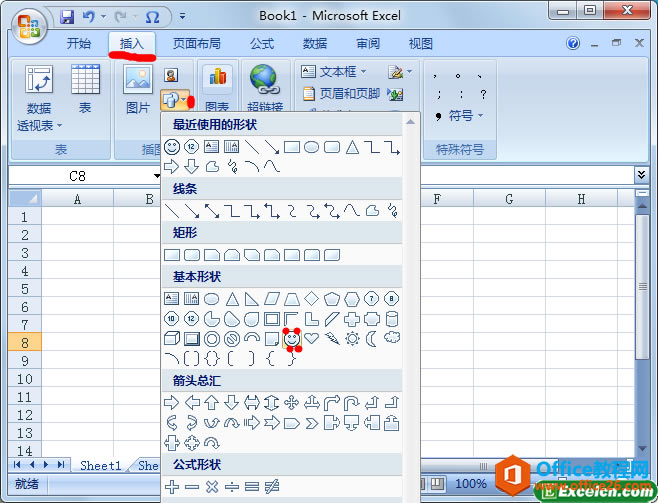Open the signature line dropdown

[x=410, y=72]
